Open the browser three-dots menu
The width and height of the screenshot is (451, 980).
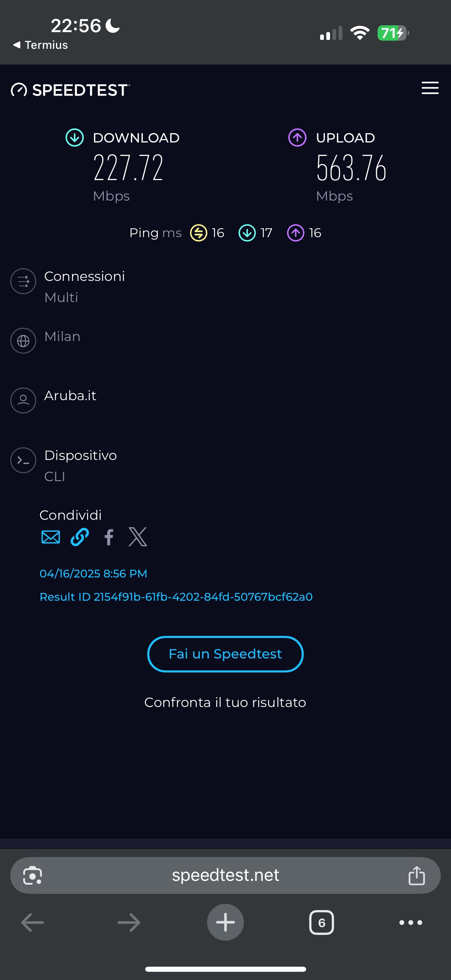(410, 923)
